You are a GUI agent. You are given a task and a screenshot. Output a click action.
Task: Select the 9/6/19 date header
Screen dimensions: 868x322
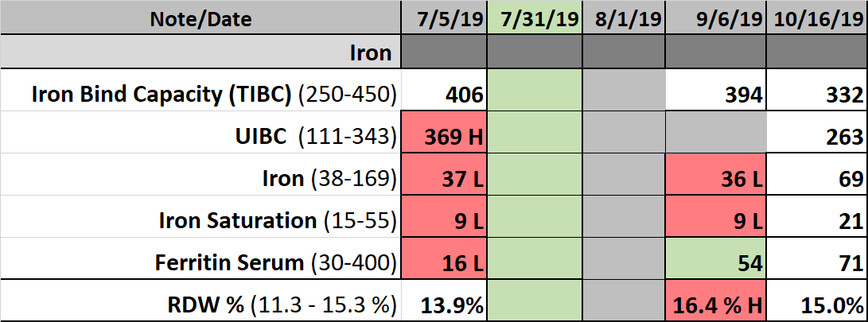[714, 17]
